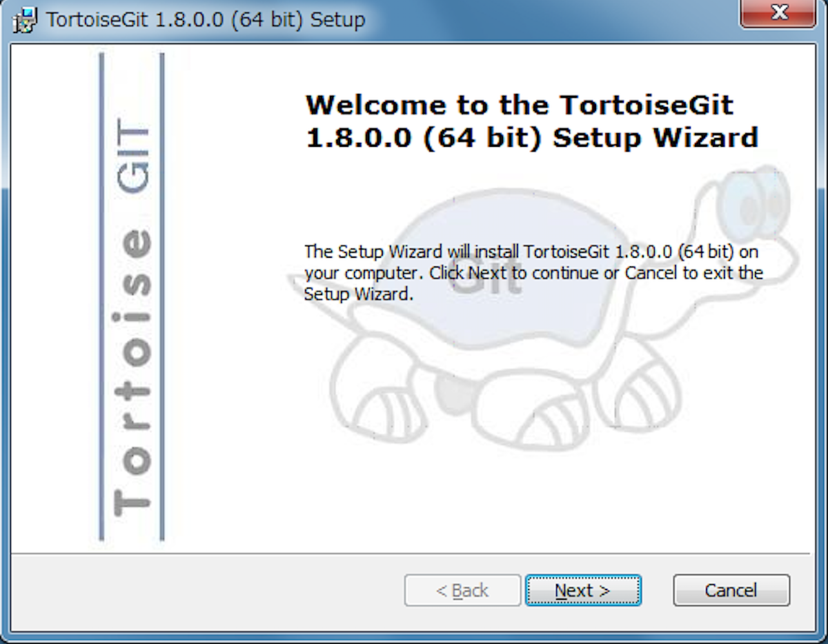The image size is (828, 644).
Task: Click the installer icon in the title bar
Action: pyautogui.click(x=25, y=19)
